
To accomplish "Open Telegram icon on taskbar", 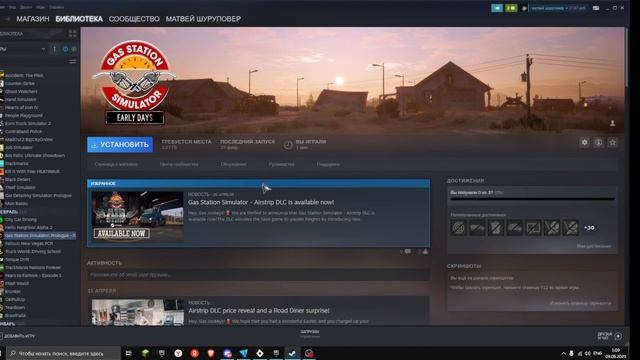I will 244,353.
